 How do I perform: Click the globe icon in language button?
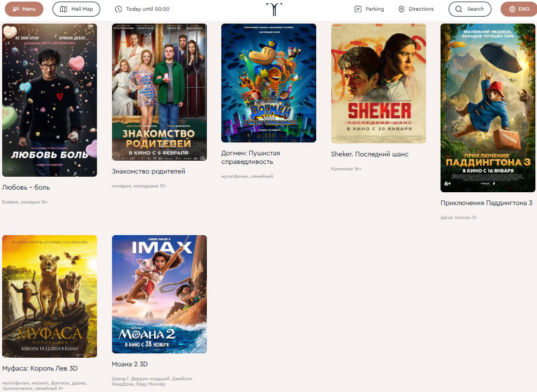click(512, 9)
